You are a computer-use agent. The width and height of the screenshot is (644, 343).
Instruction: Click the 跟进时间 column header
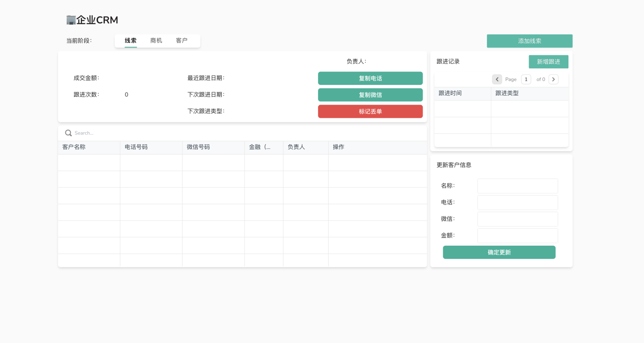click(463, 93)
